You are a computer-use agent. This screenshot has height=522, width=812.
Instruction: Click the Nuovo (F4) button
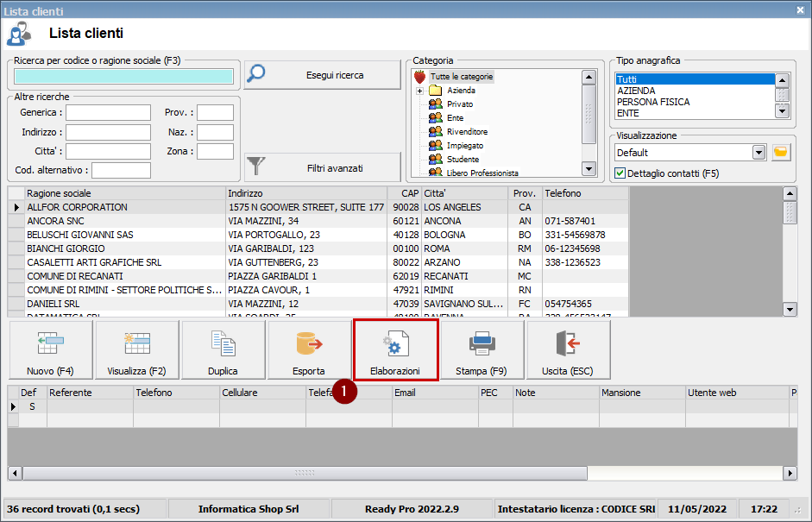point(51,350)
